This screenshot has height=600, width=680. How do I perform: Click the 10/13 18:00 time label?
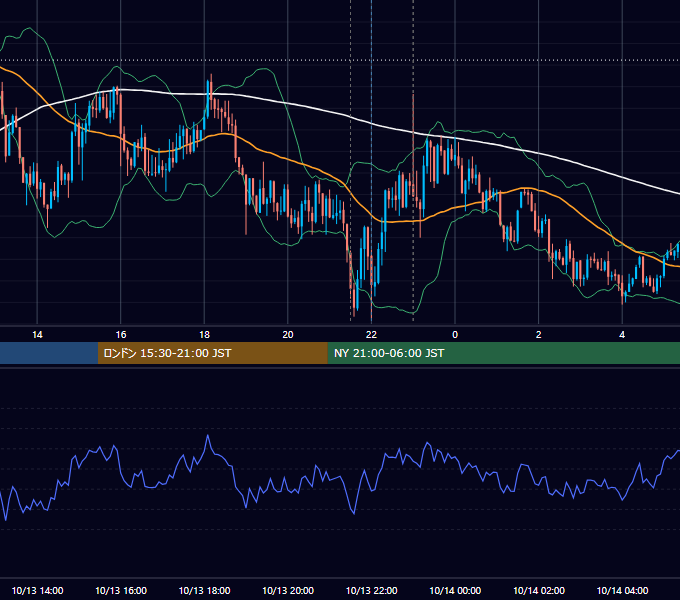click(x=204, y=590)
